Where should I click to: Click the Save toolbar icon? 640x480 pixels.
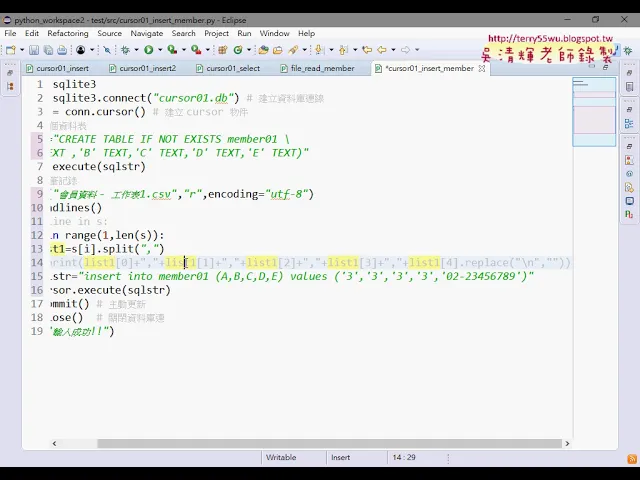click(34, 50)
